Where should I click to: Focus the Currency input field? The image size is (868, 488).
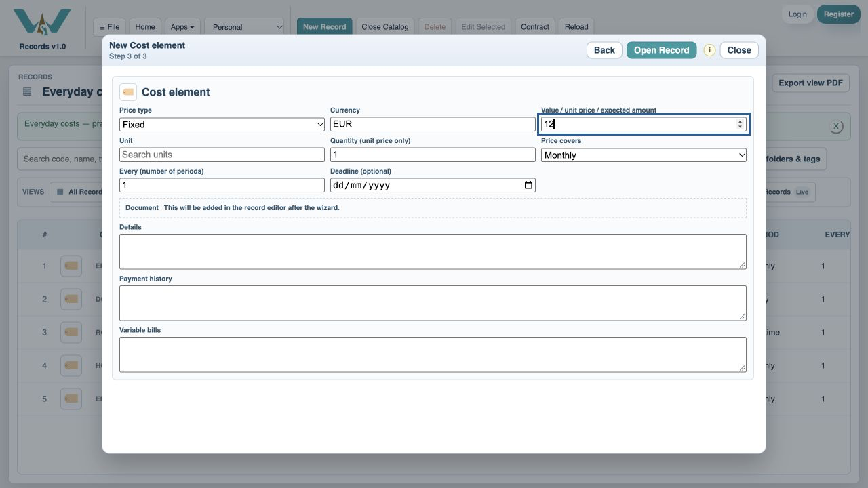coord(433,125)
